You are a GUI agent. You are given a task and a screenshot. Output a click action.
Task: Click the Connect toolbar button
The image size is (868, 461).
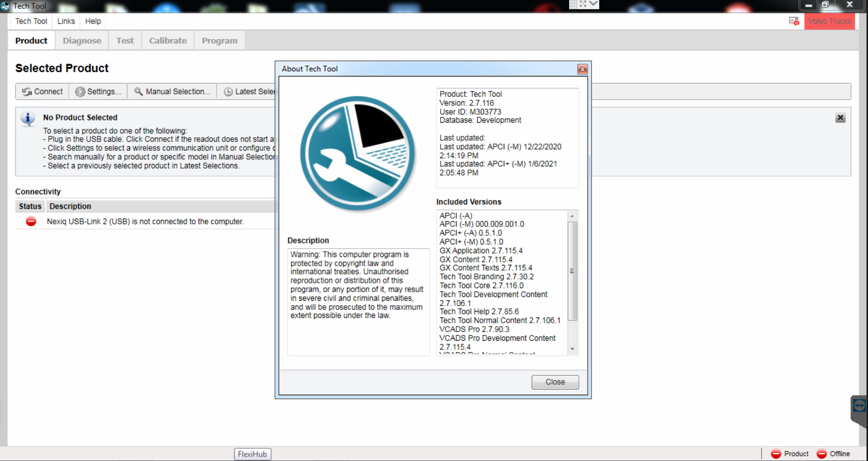click(42, 92)
